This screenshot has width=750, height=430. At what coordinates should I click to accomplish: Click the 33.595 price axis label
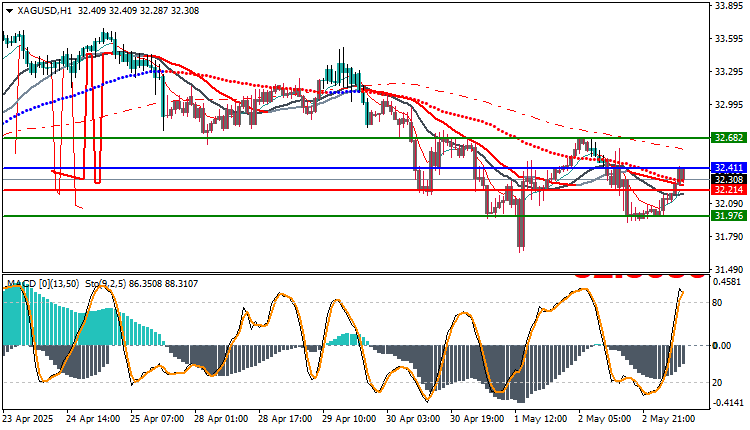728,39
